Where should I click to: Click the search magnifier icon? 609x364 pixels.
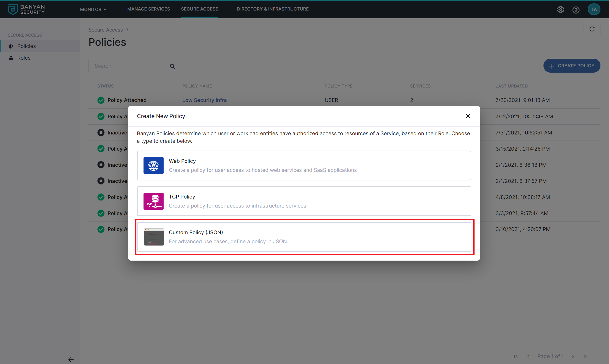click(x=172, y=66)
